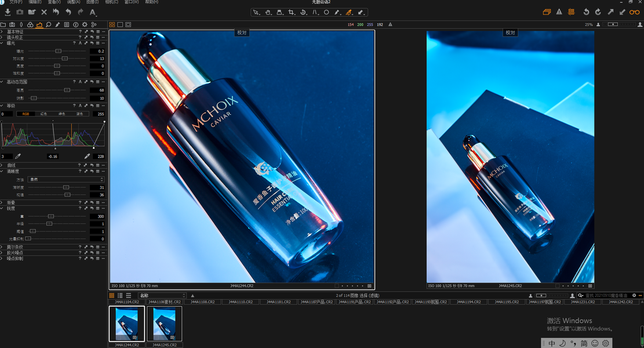The height and width of the screenshot is (348, 644).
Task: Click the delete X icon in toolbar
Action: click(44, 12)
